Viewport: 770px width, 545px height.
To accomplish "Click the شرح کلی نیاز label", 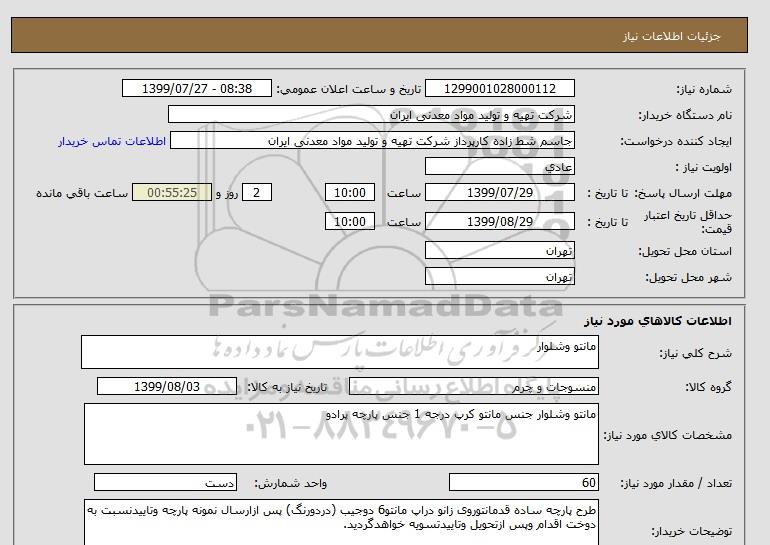I will point(695,353).
